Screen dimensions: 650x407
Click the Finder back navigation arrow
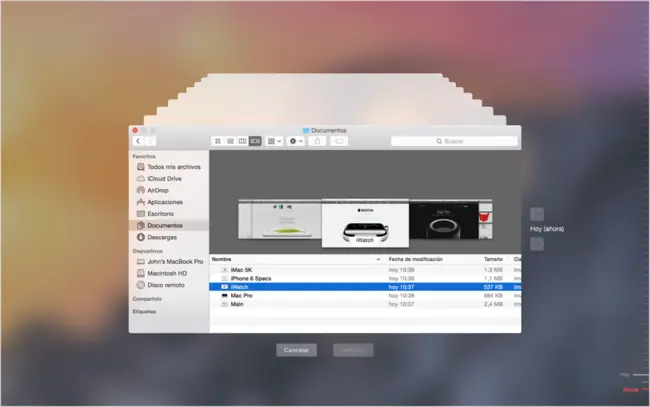(x=137, y=142)
